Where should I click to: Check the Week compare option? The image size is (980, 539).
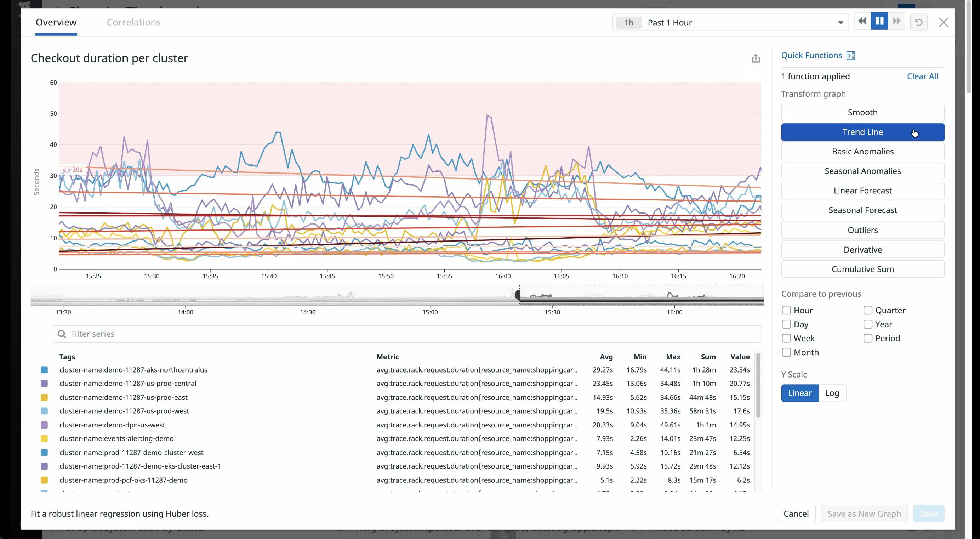[786, 338]
